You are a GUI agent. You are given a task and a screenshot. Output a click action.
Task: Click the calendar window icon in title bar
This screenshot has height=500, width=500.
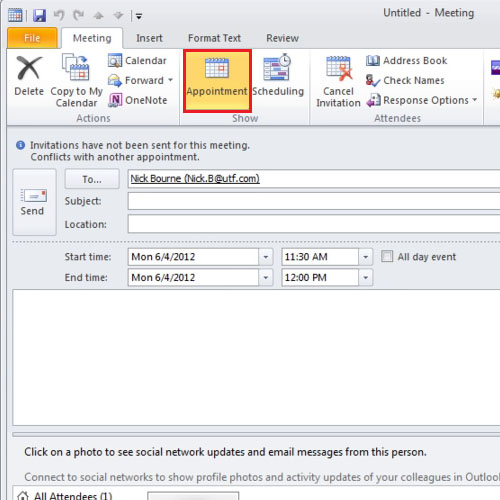(15, 15)
